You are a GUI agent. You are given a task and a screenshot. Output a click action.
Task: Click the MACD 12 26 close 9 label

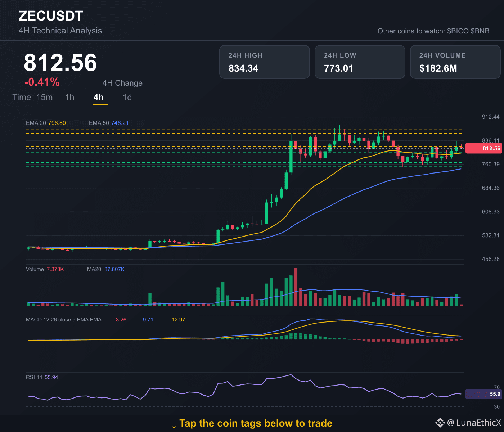point(64,320)
